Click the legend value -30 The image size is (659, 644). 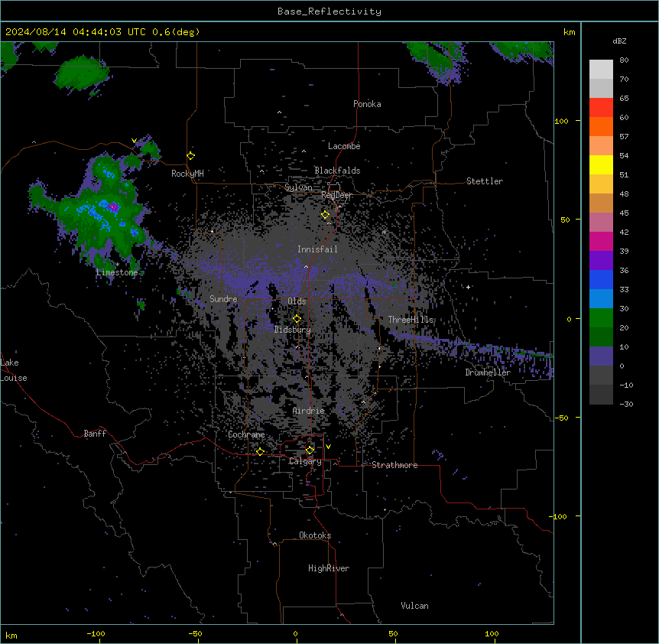tap(626, 404)
